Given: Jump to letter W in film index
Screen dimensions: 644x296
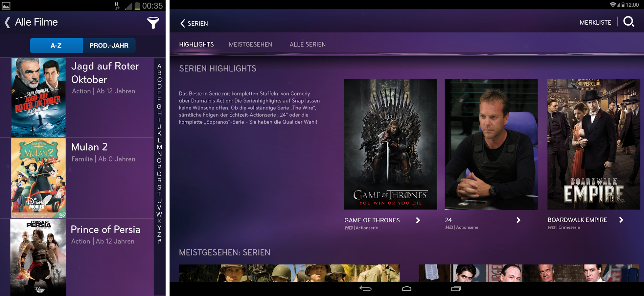Looking at the screenshot, I should click(159, 214).
